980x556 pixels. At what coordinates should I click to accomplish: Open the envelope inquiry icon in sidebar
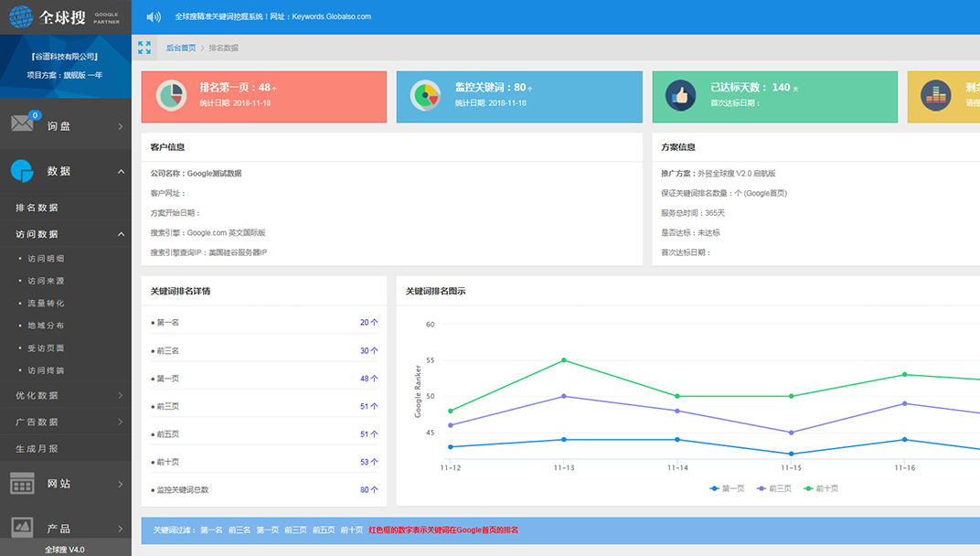point(23,124)
